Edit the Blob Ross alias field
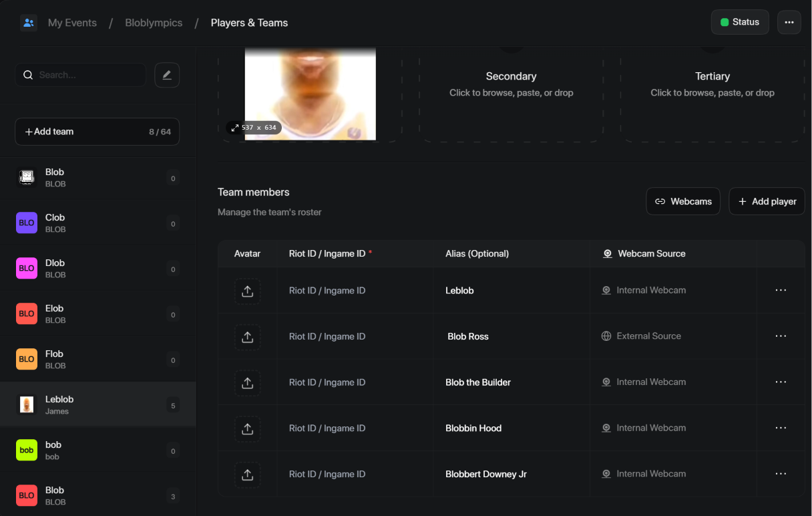This screenshot has width=812, height=516. [512, 337]
